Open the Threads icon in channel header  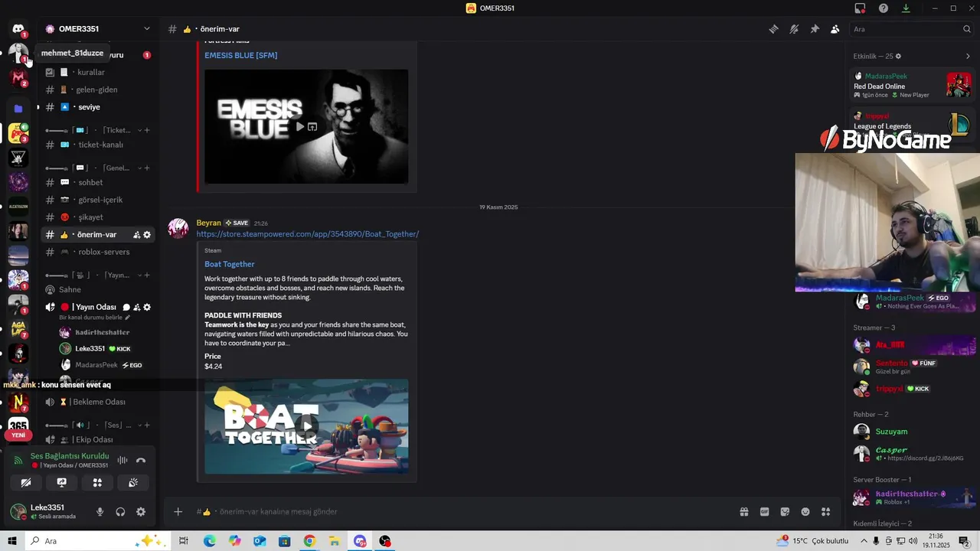[774, 29]
